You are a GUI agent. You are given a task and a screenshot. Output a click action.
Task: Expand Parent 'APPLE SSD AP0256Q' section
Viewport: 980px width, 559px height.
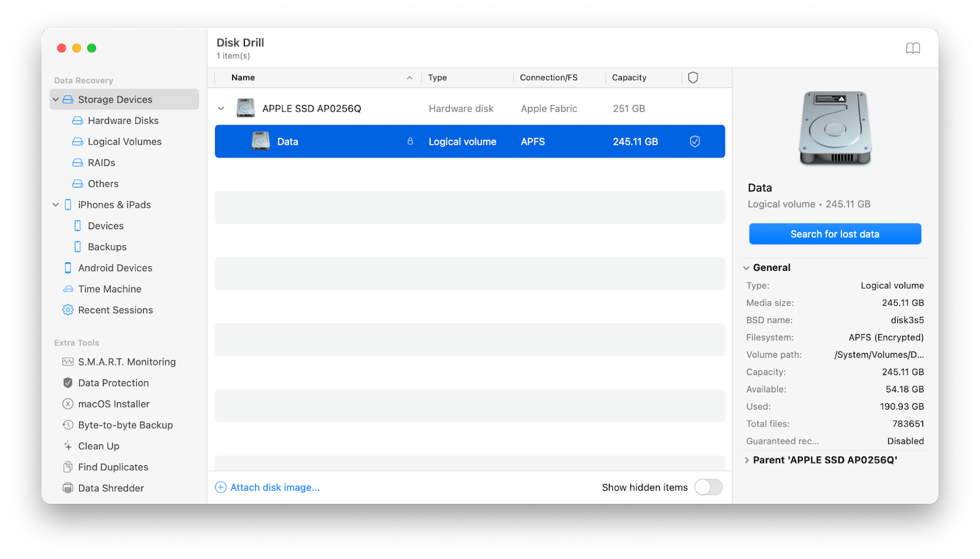[x=747, y=460]
